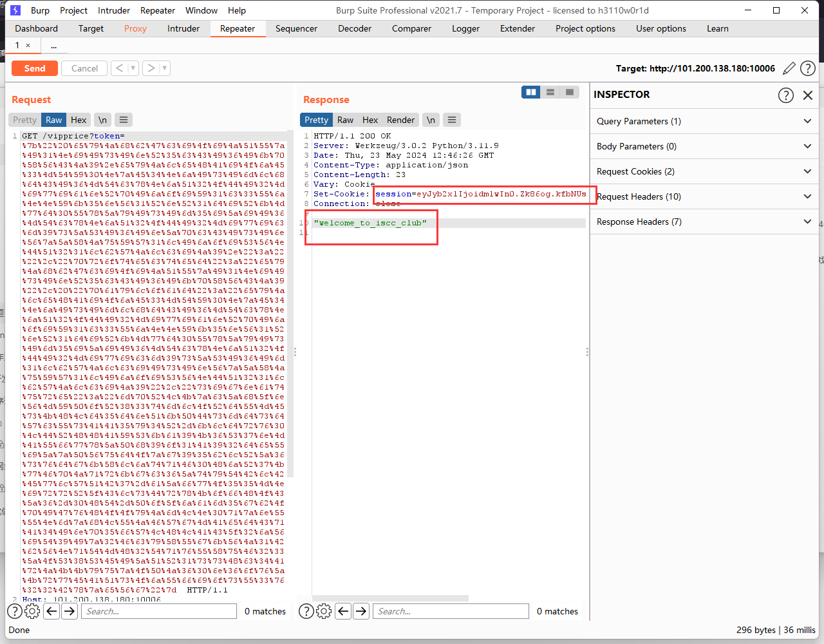Click the "welcome_to_iscc_club" response body text
This screenshot has width=824, height=644.
[x=370, y=223]
